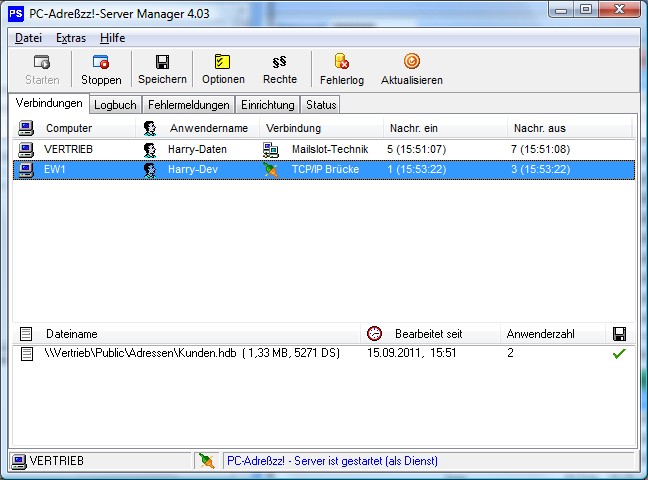Select the Kunden.hdb file path entry

192,353
